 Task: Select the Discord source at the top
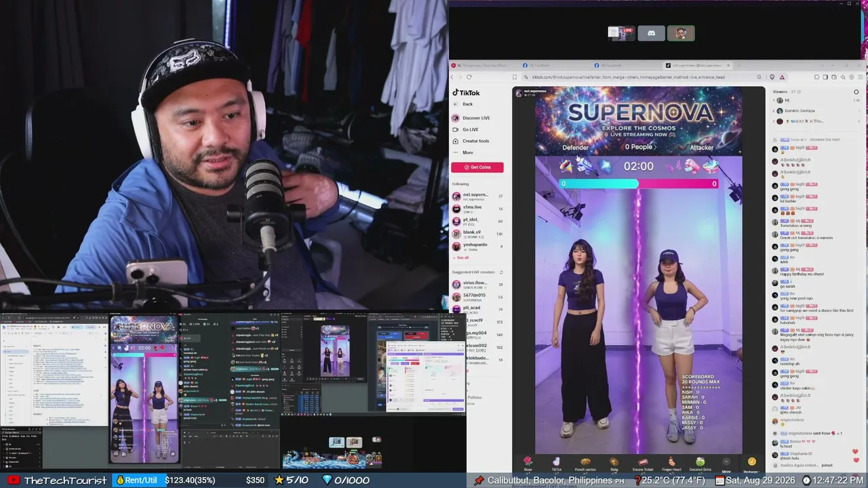651,33
